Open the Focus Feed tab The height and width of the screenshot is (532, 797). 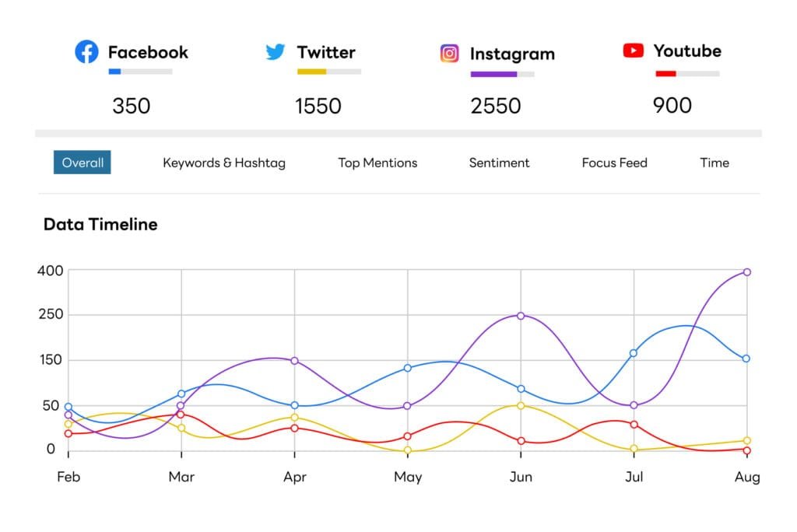pos(614,163)
